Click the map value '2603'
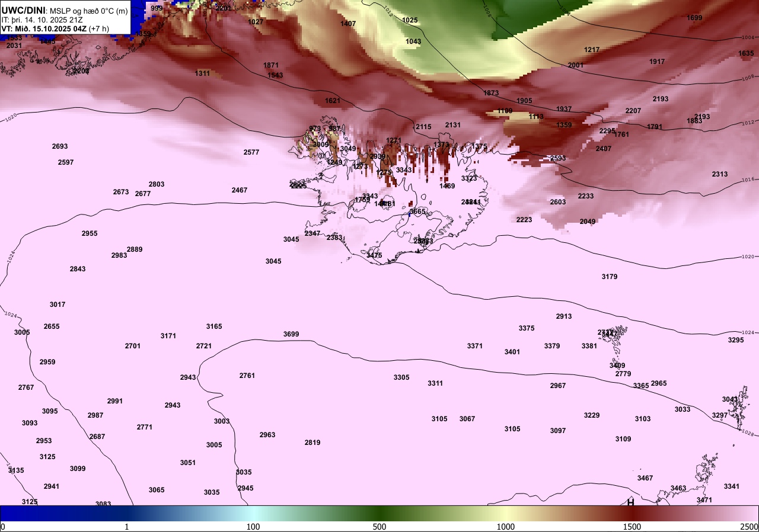759x532 pixels. (x=558, y=202)
